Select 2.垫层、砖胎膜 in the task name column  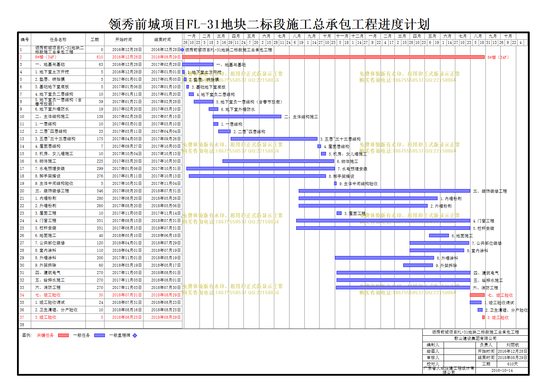50,79
